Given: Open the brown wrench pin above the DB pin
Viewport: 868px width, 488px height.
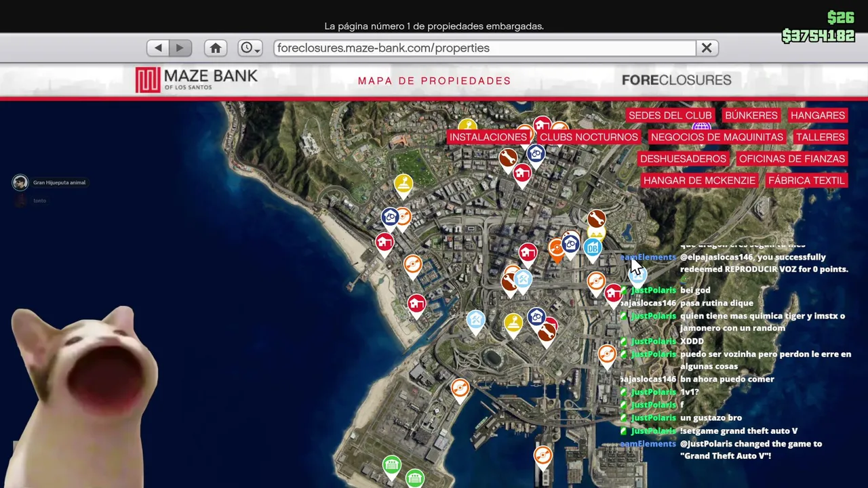Looking at the screenshot, I should (x=596, y=219).
